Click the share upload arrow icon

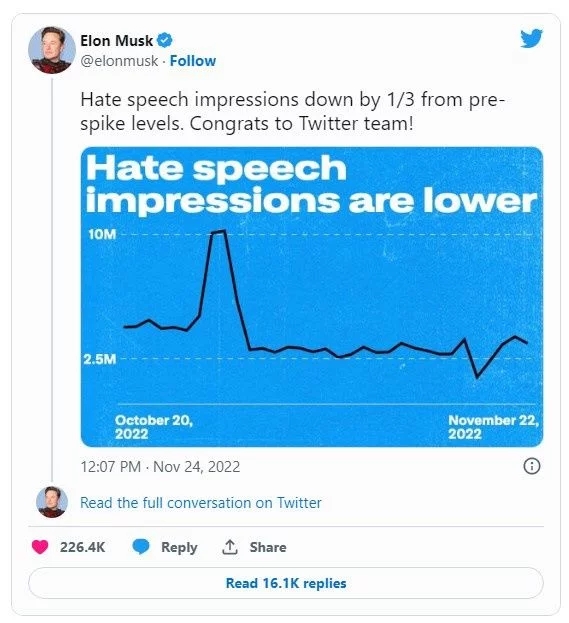[230, 547]
